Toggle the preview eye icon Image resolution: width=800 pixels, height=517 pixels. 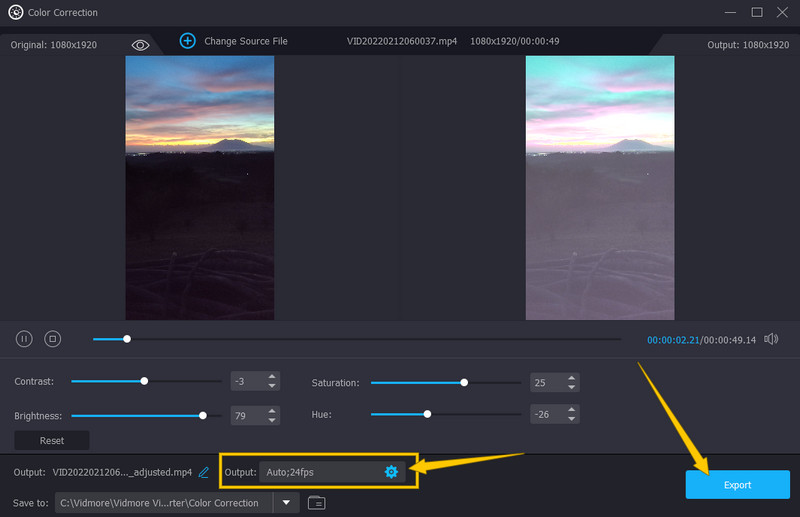(140, 45)
